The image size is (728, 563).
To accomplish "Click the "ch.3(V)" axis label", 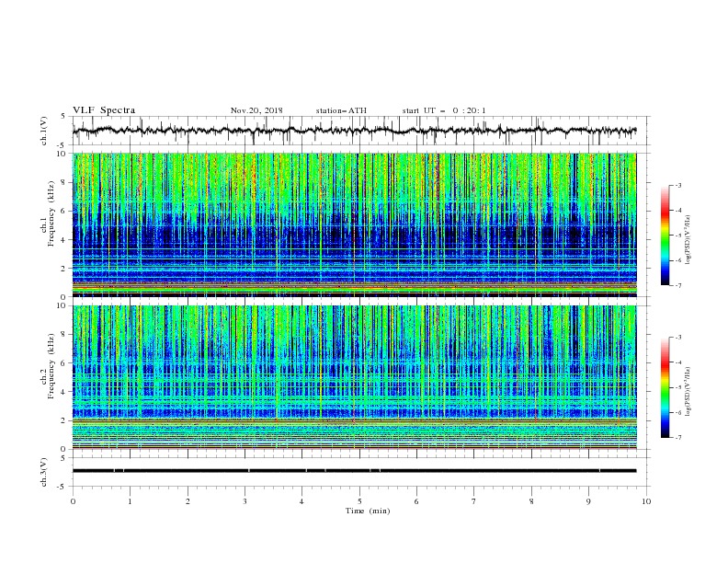I will tap(44, 472).
